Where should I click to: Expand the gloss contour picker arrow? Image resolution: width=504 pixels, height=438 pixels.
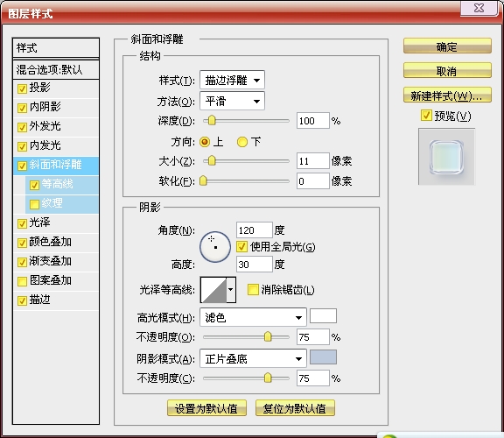tap(231, 290)
